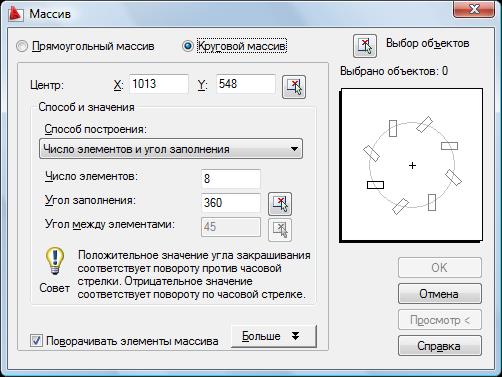Open help with Справка button

[440, 346]
